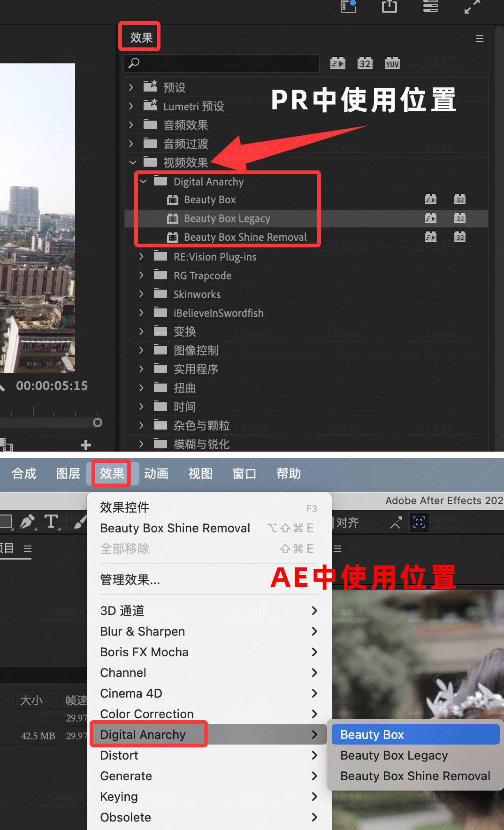
Task: Open the Cinema 4D submenu
Action: (209, 693)
